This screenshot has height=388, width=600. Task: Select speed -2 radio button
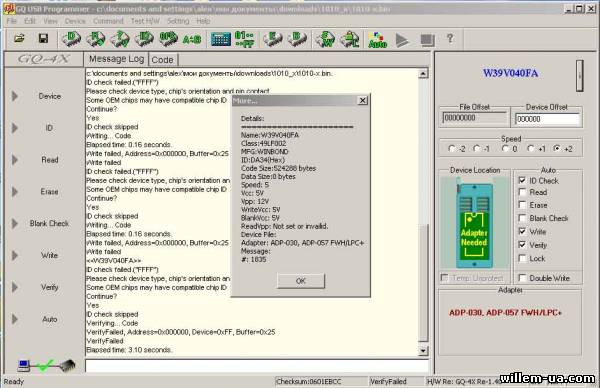click(x=452, y=148)
